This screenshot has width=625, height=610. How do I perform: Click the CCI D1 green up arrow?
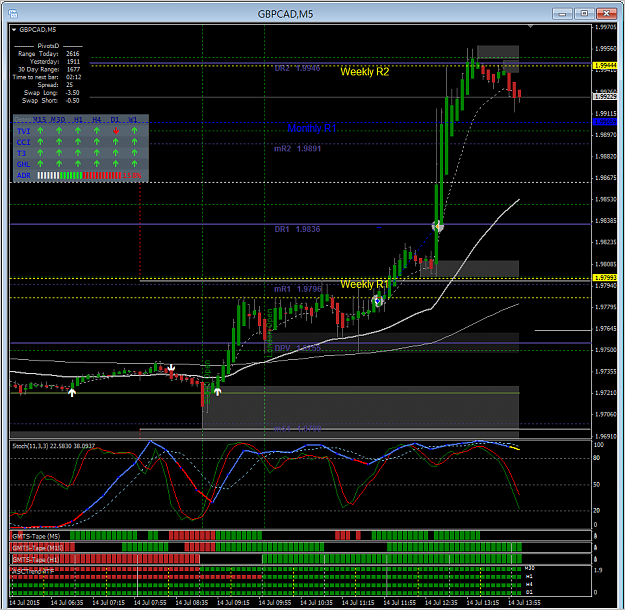[116, 142]
